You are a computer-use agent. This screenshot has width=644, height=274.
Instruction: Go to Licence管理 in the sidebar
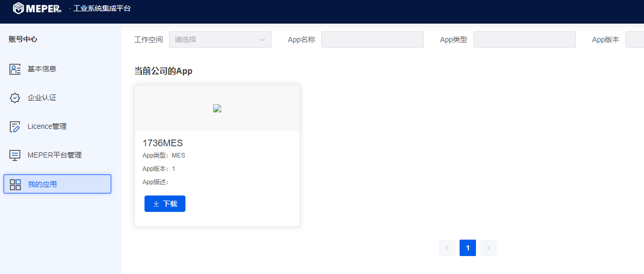tap(47, 127)
